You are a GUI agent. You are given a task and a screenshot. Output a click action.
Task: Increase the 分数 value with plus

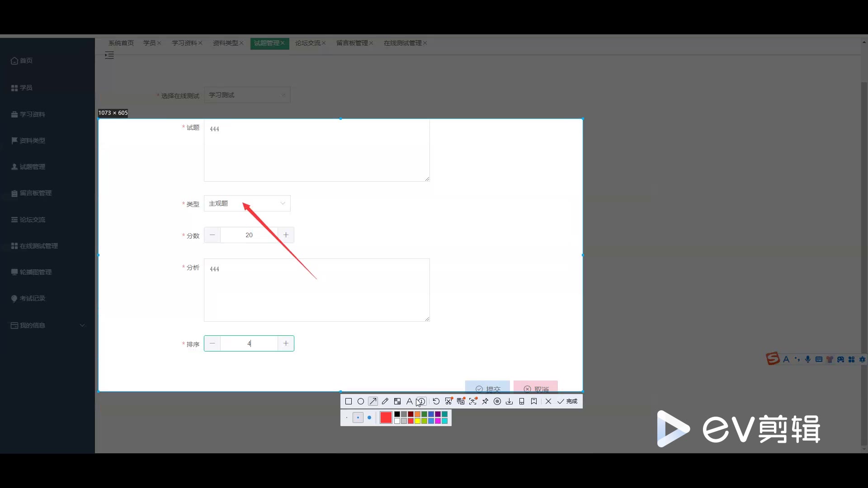coord(286,235)
